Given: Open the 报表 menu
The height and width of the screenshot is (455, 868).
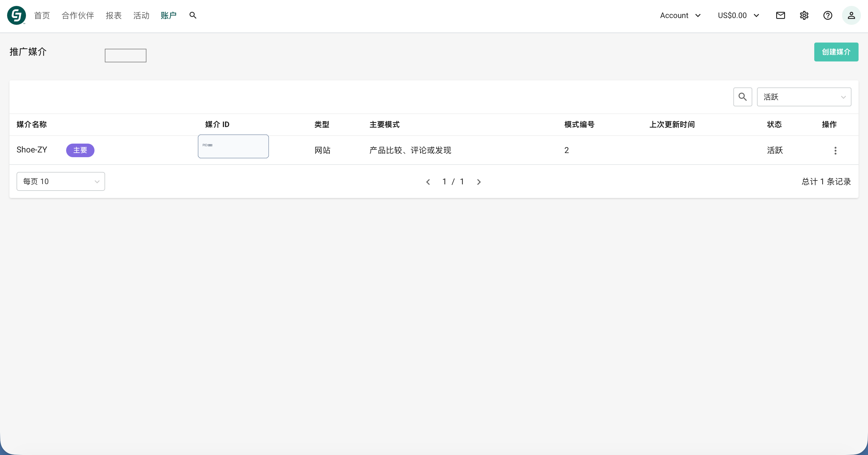Looking at the screenshot, I should click(x=114, y=16).
